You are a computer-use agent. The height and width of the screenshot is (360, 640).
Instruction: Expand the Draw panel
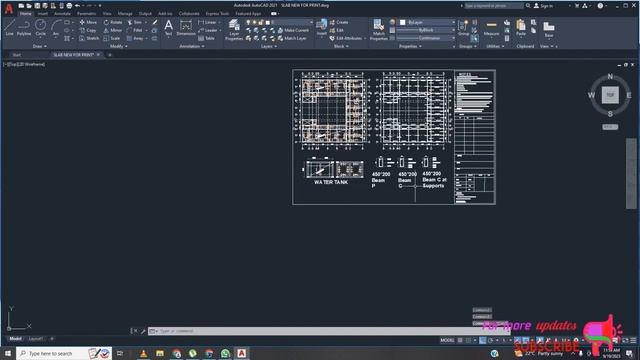(x=40, y=47)
